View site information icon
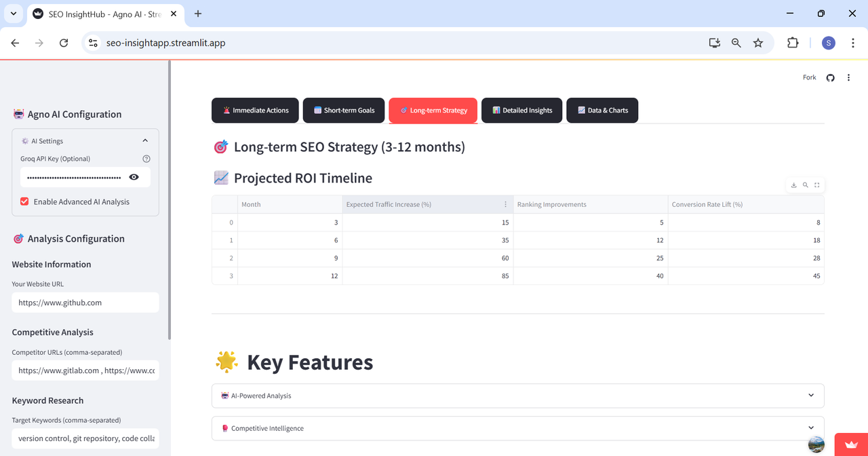The width and height of the screenshot is (868, 456). point(94,43)
